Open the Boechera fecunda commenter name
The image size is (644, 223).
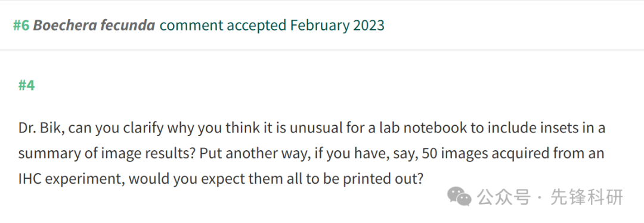coord(94,26)
